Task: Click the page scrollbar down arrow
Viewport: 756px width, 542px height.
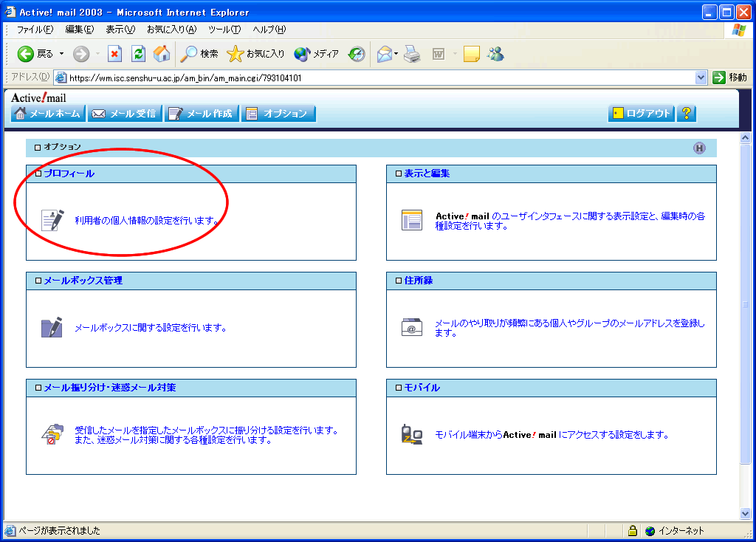Action: [745, 513]
